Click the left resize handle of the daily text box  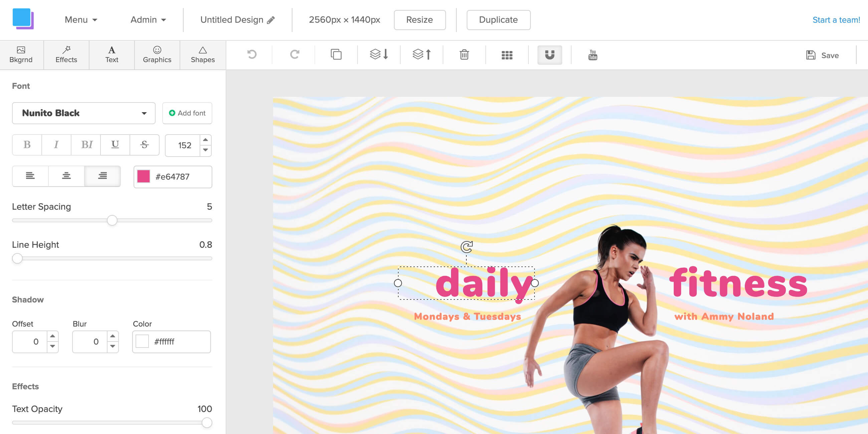tap(398, 283)
